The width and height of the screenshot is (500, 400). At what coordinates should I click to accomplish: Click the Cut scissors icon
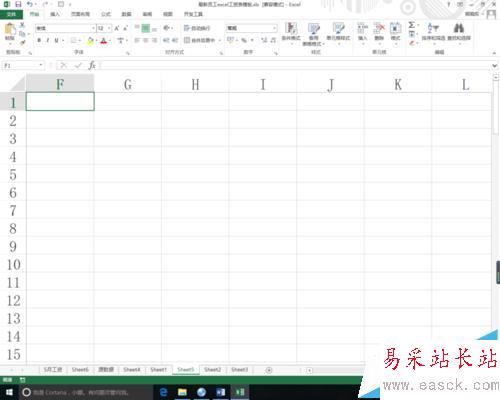click(22, 25)
